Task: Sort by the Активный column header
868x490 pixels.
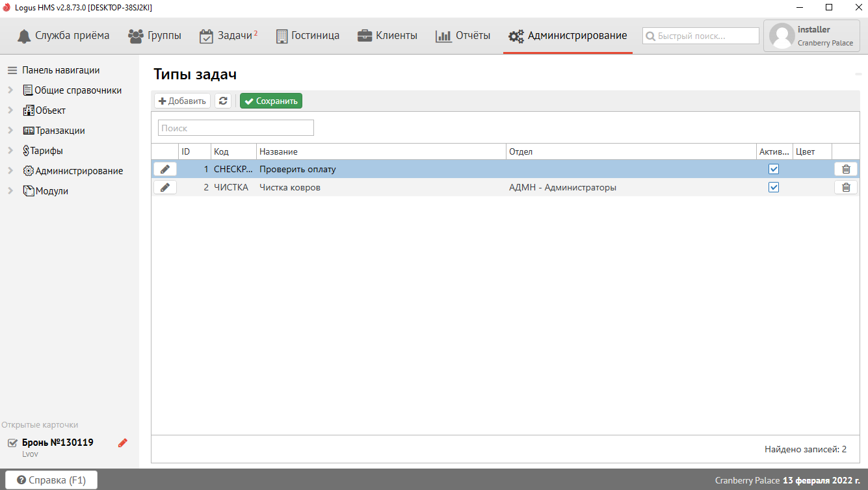Action: 774,151
